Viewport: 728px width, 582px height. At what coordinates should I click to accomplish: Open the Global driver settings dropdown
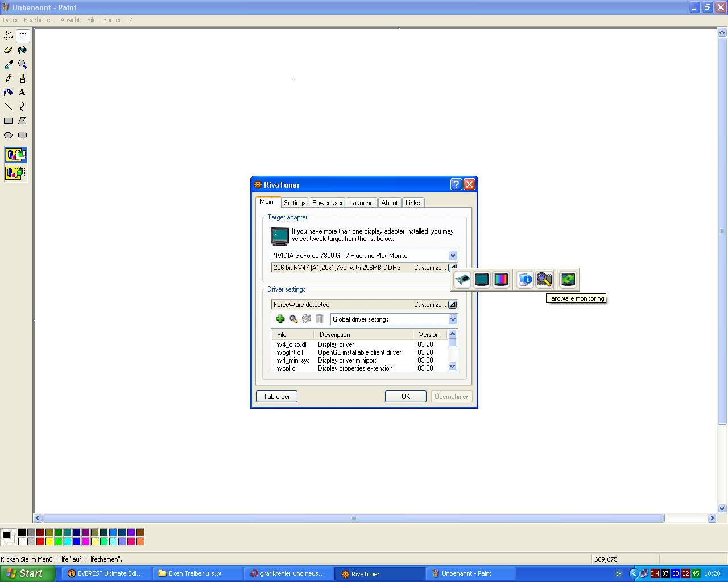[453, 319]
